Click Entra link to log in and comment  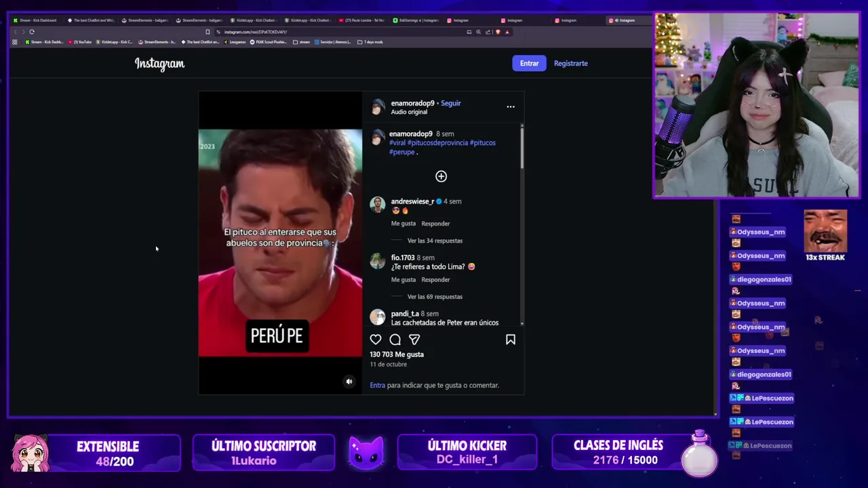click(377, 385)
